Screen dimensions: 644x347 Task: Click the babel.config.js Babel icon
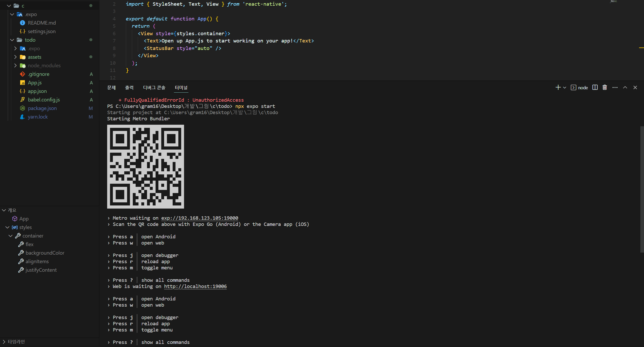pos(23,100)
